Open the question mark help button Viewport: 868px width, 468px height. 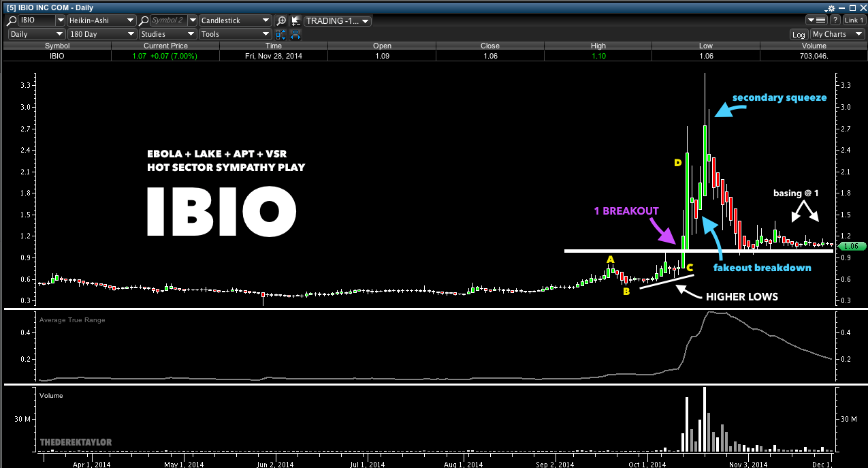click(x=835, y=20)
